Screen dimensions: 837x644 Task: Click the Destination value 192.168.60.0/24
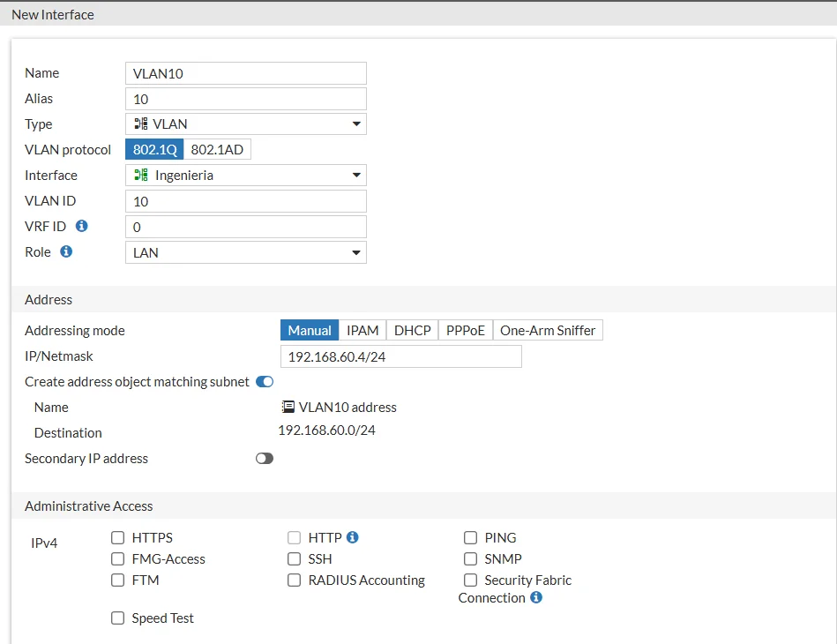pyautogui.click(x=326, y=430)
